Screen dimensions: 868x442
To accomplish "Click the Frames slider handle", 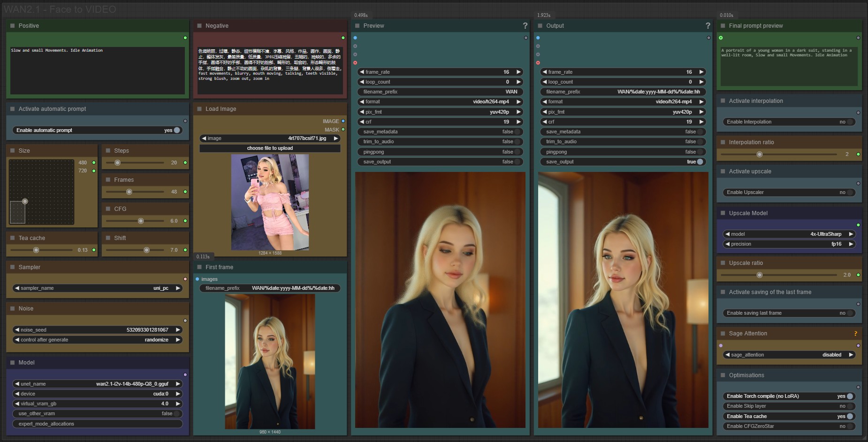I will click(129, 192).
